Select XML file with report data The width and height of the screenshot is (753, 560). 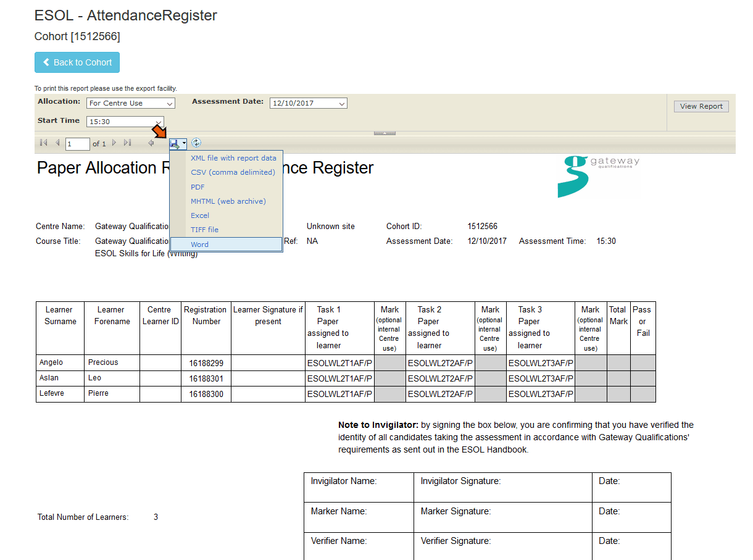[x=233, y=157]
